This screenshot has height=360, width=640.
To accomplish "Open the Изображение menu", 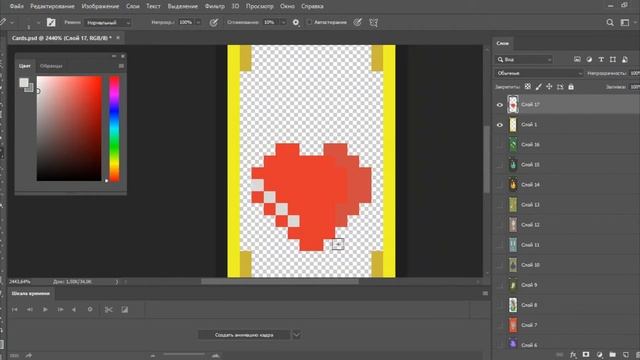I will pyautogui.click(x=100, y=6).
